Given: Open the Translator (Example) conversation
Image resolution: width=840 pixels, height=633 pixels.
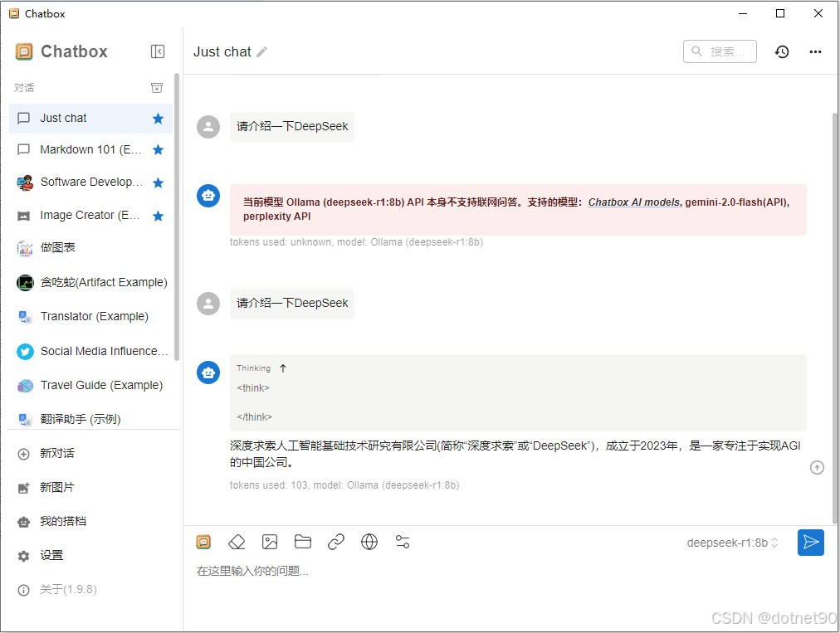Looking at the screenshot, I should 90,317.
